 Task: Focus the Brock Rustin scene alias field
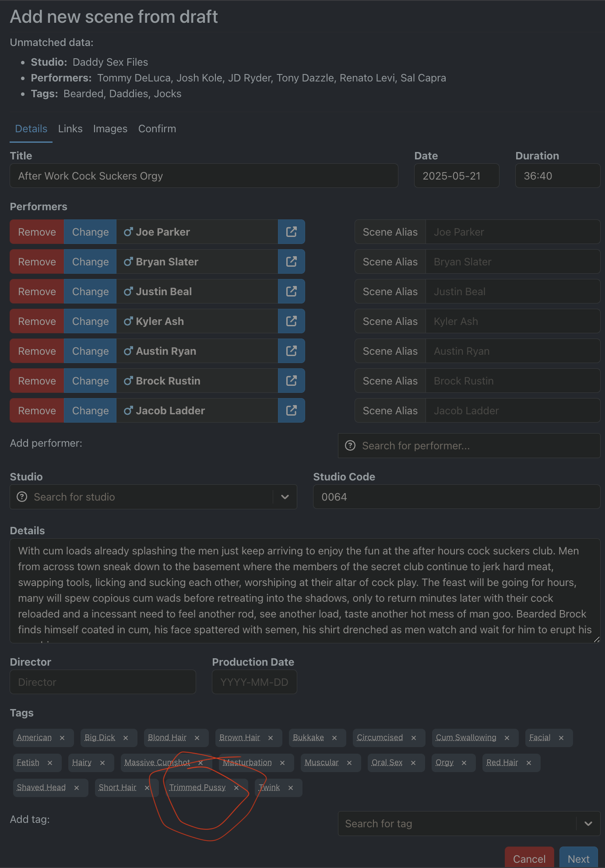click(x=512, y=381)
